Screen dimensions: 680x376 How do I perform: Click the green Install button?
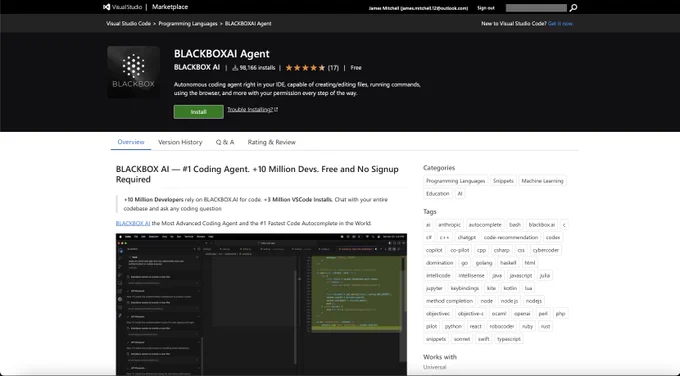click(x=199, y=112)
